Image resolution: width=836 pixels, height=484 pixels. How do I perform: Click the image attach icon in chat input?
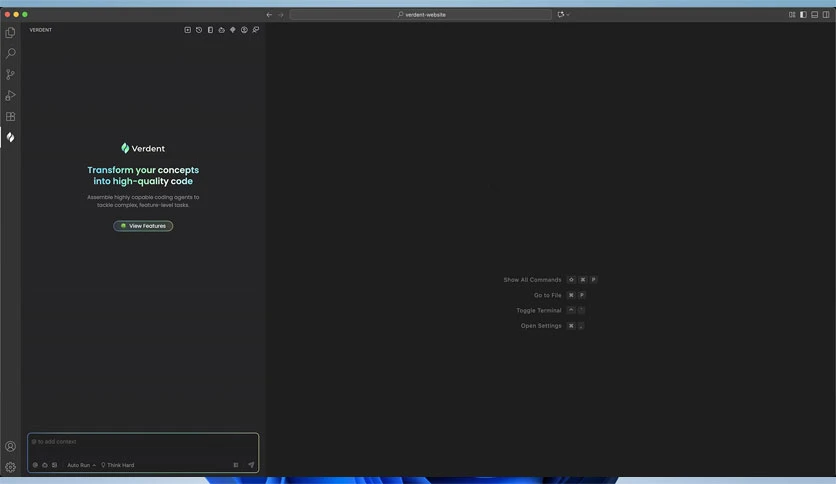[x=54, y=465]
